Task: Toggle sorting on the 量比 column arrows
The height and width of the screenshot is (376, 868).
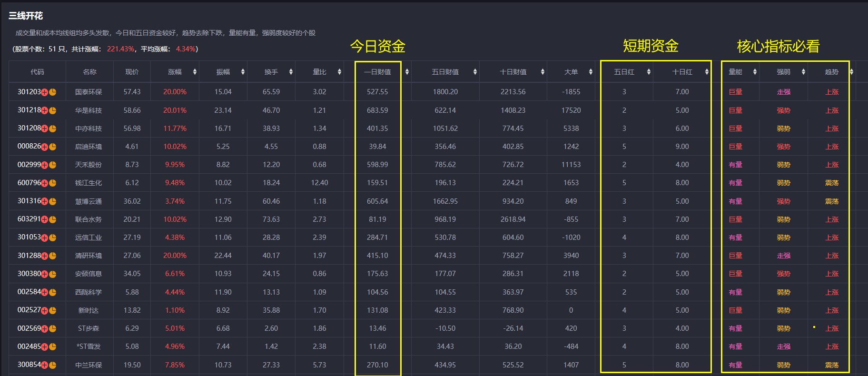Action: click(339, 72)
